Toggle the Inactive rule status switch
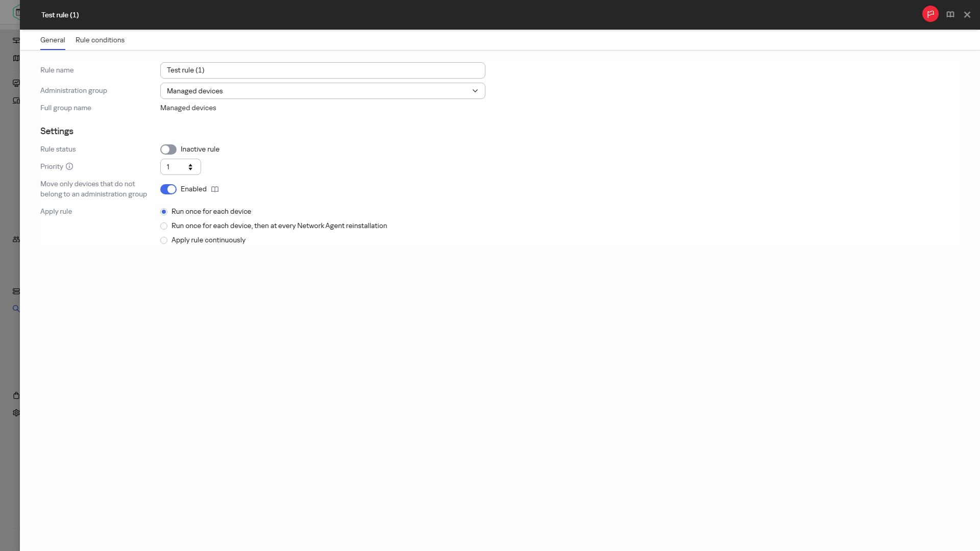The image size is (980, 551). tap(168, 149)
